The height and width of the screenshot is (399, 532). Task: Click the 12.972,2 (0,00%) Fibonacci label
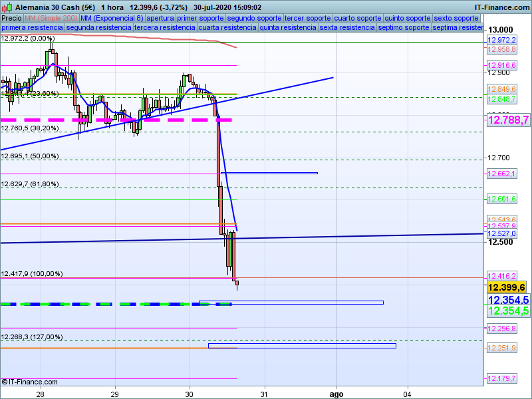pyautogui.click(x=28, y=39)
